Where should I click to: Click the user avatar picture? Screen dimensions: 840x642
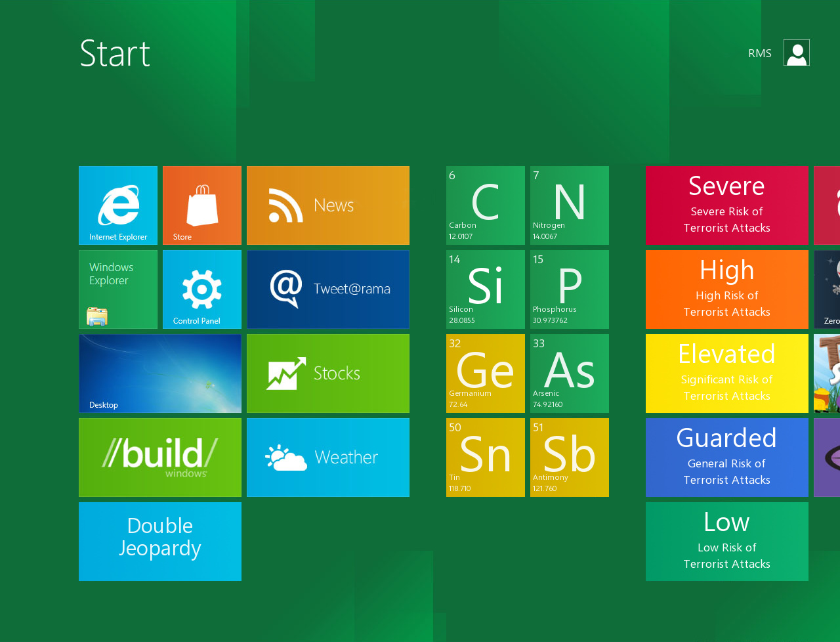pos(797,53)
